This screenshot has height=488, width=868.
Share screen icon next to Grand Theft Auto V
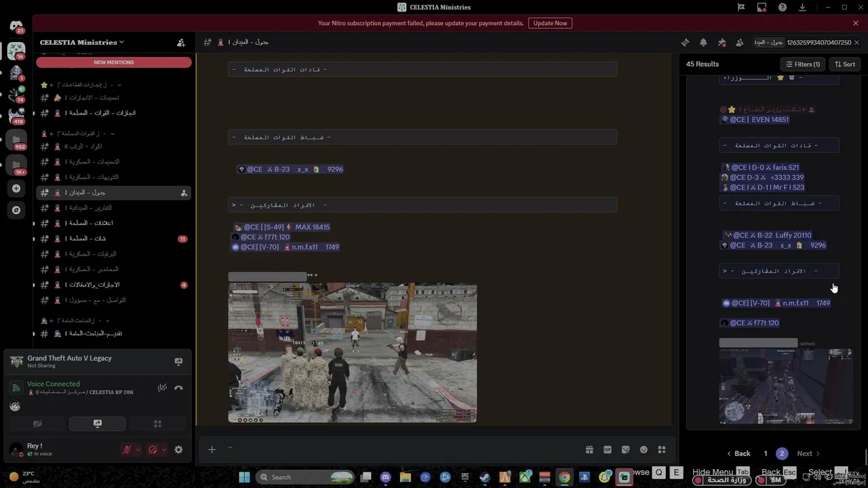(178, 362)
